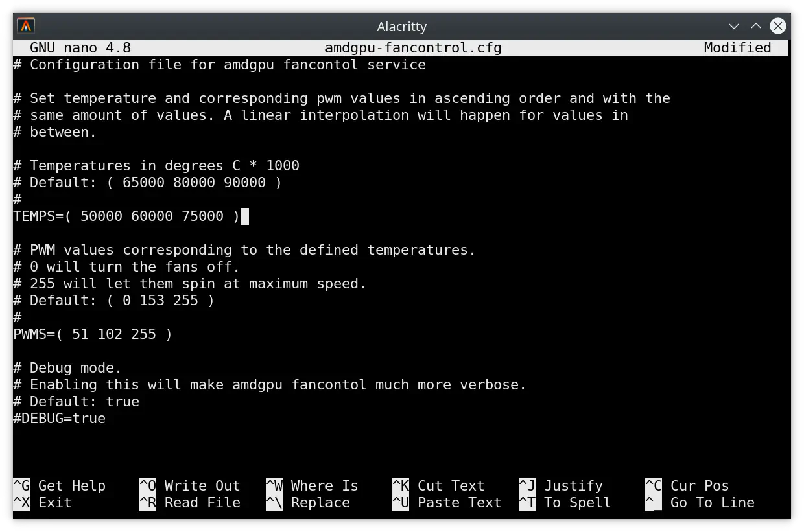Click the Go To Line shortcut
804x532 pixels.
700,503
